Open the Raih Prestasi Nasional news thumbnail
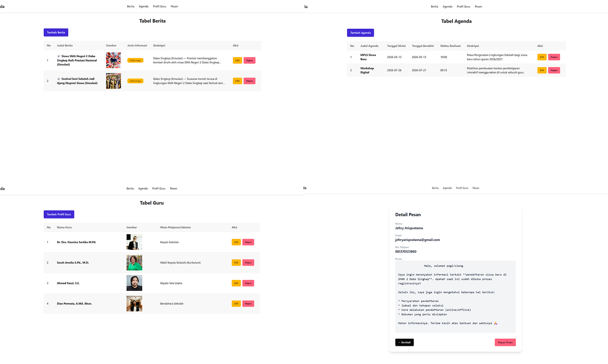Screen dimensions: 608x364 113,60
